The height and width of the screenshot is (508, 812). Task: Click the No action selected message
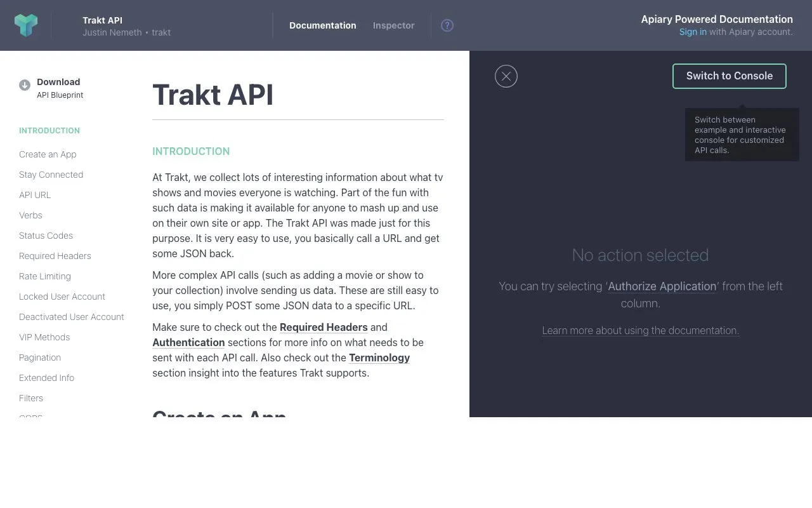tap(641, 255)
